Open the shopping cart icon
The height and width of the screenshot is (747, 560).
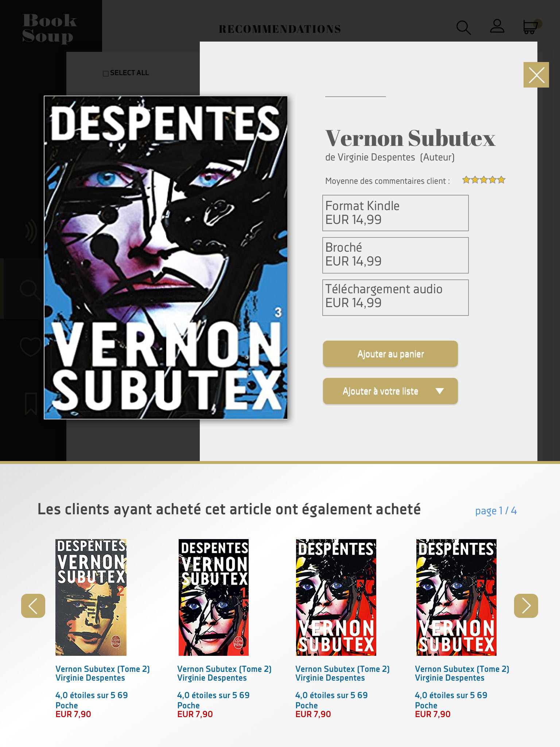(x=530, y=27)
